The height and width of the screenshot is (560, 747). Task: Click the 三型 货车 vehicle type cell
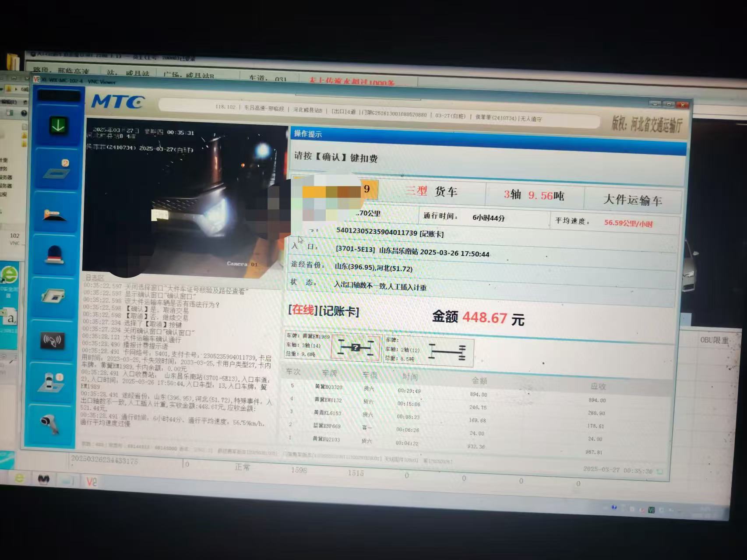pyautogui.click(x=431, y=191)
